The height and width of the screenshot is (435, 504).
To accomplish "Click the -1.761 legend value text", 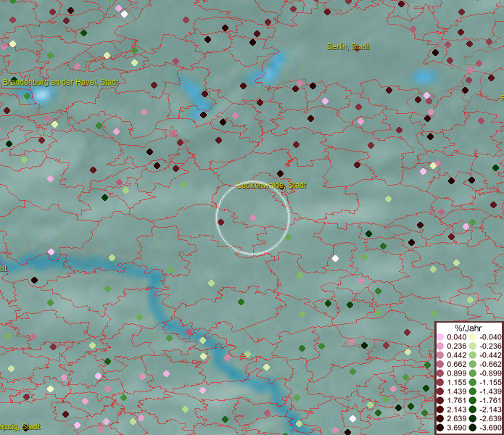I will click(490, 401).
